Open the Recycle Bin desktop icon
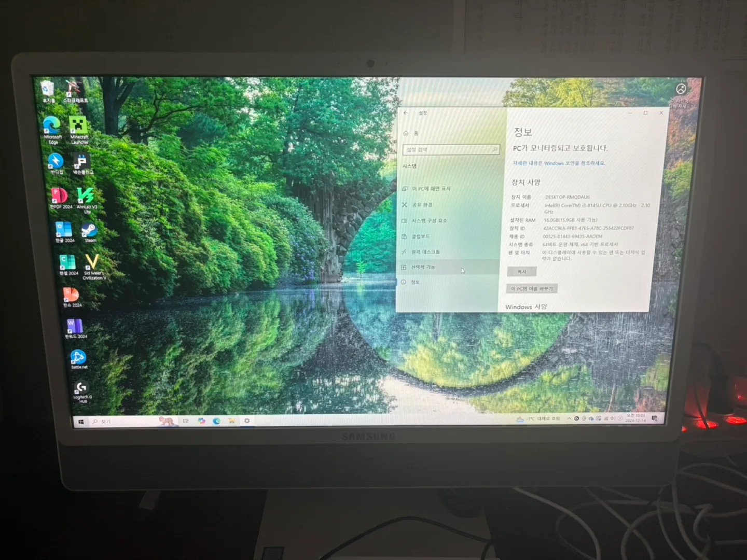The image size is (747, 560). click(x=48, y=91)
